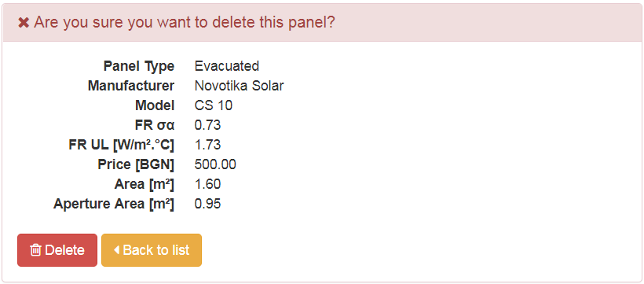Click the delete confirmation heading text
Screen dimensions: 644x284
(x=185, y=22)
